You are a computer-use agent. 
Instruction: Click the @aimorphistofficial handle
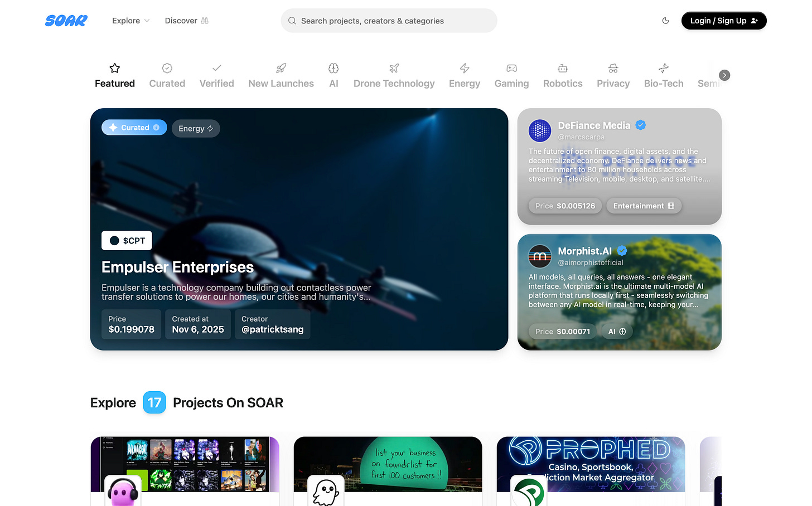[591, 262]
